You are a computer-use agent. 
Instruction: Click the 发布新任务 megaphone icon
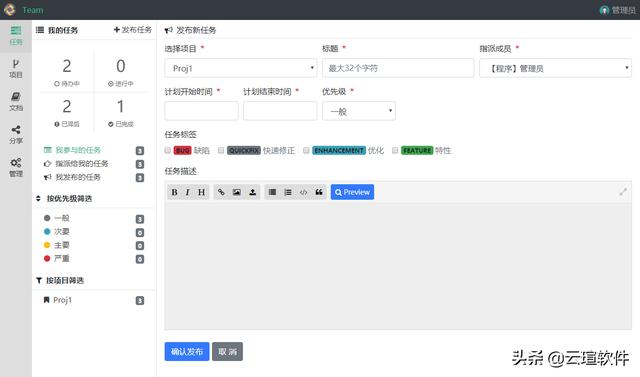coord(169,30)
